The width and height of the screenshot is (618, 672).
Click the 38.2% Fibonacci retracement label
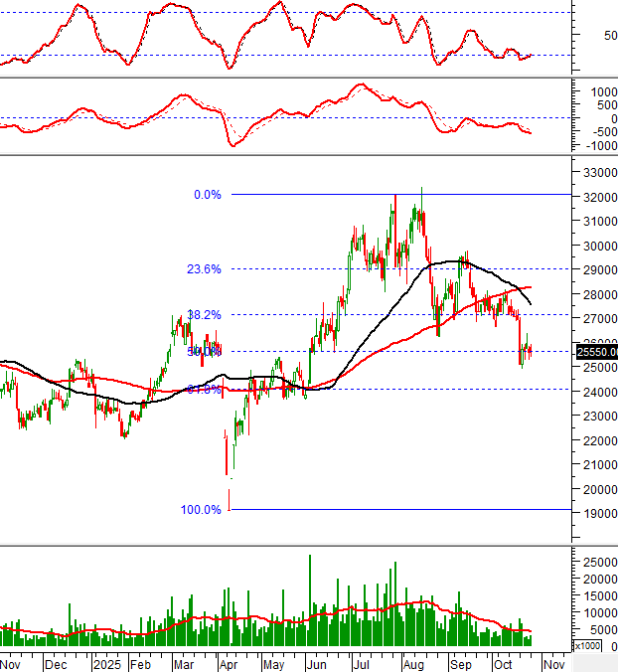point(204,314)
